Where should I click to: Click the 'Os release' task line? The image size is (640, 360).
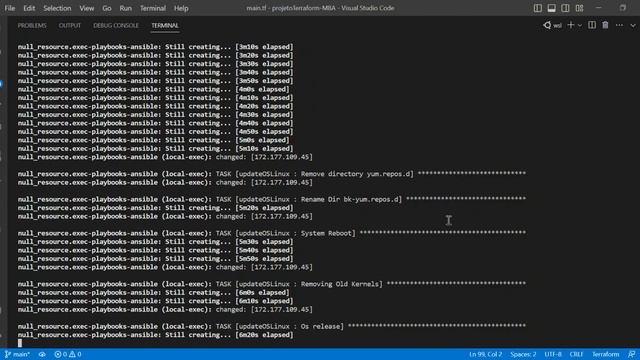tap(272, 327)
